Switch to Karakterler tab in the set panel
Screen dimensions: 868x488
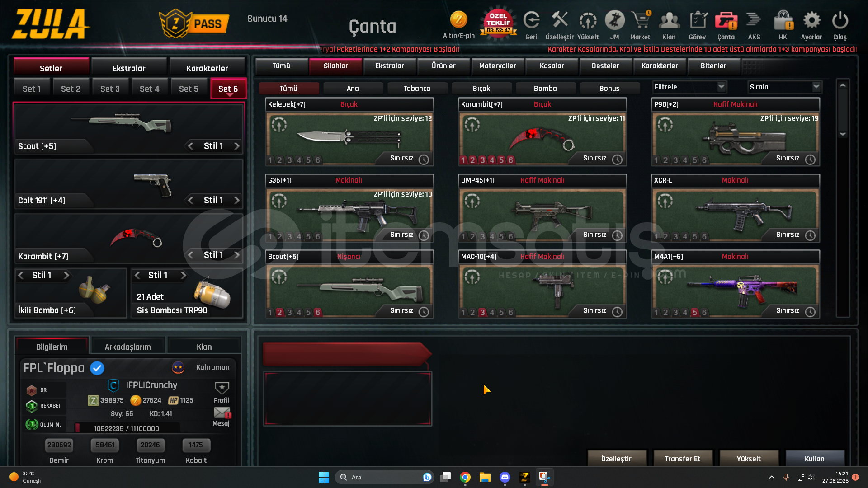pyautogui.click(x=207, y=68)
